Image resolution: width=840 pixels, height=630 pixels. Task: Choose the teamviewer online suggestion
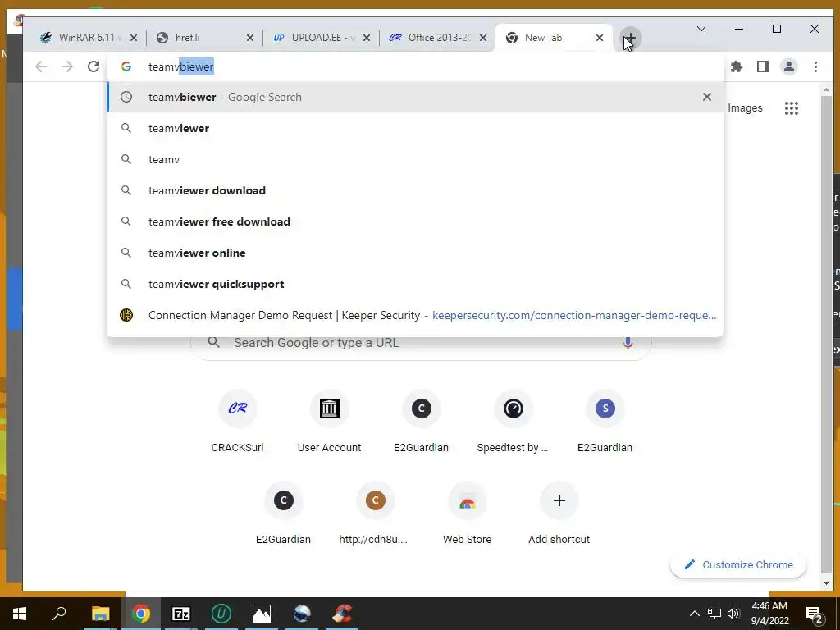click(415, 253)
